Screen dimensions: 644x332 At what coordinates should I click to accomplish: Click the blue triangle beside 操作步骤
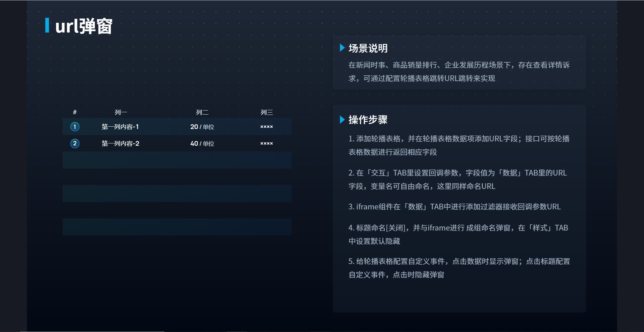[x=342, y=120]
